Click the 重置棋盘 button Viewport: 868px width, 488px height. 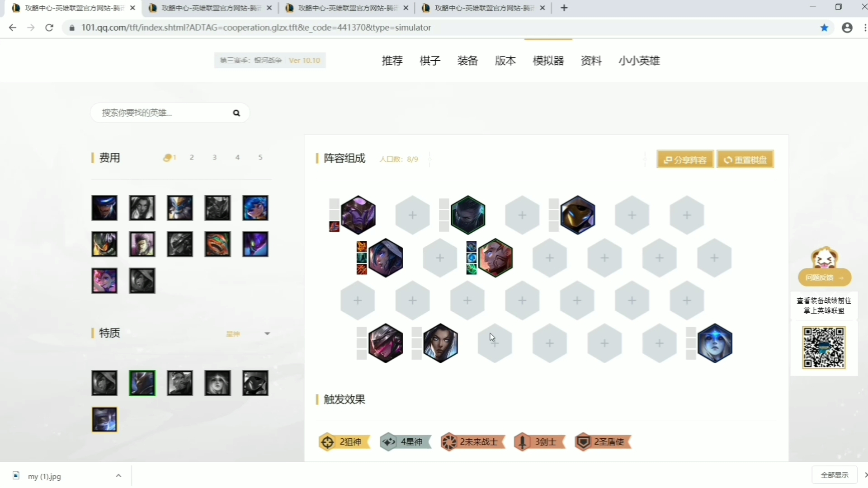pos(745,160)
